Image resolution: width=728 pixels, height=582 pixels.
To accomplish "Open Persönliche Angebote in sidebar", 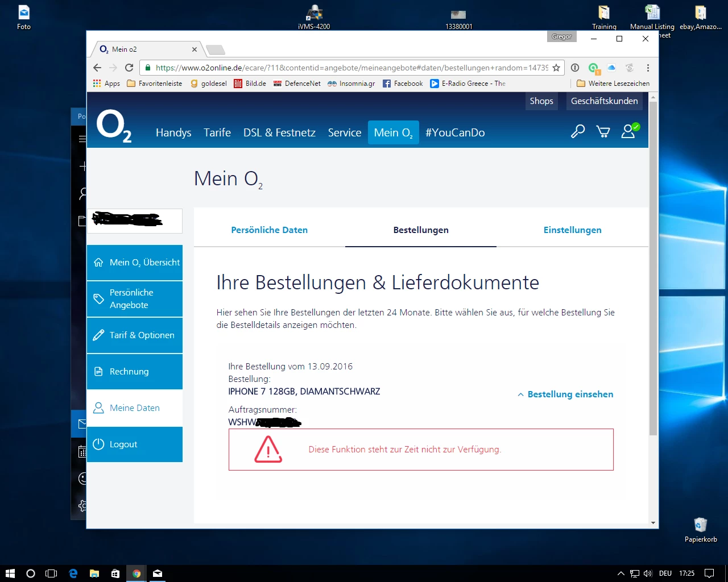I will [x=135, y=299].
